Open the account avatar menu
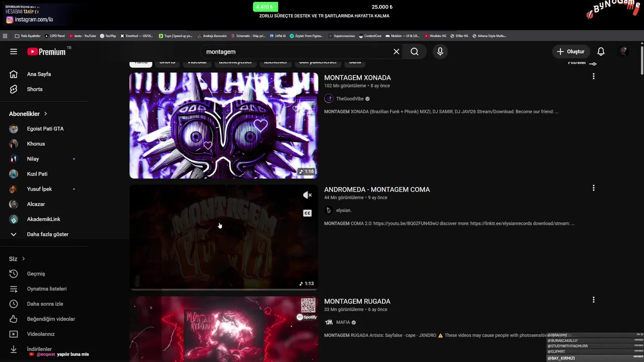This screenshot has height=362, width=644. [624, 51]
